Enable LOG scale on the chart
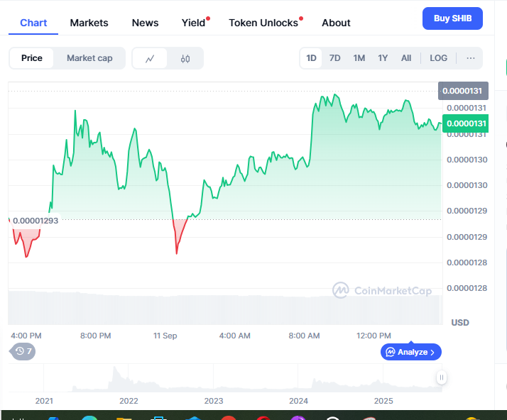 coord(438,58)
